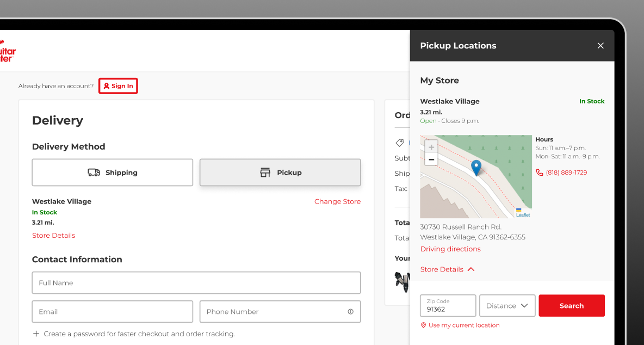Open the Distance dropdown

507,306
